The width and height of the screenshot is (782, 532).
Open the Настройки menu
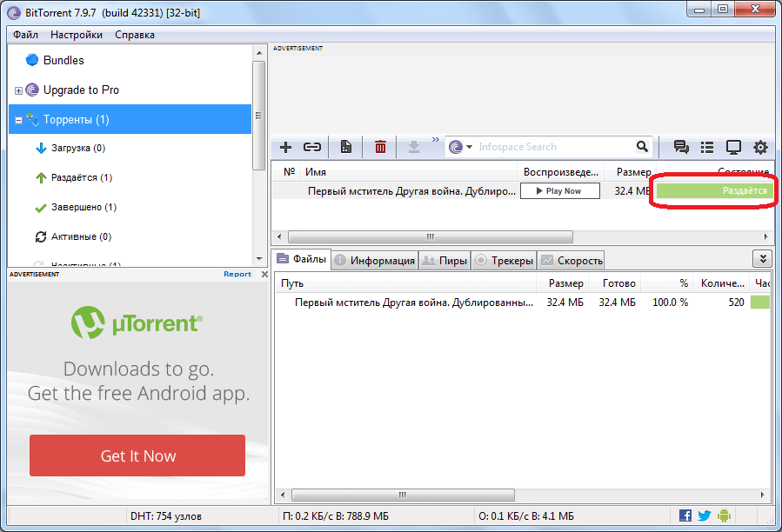tap(77, 35)
